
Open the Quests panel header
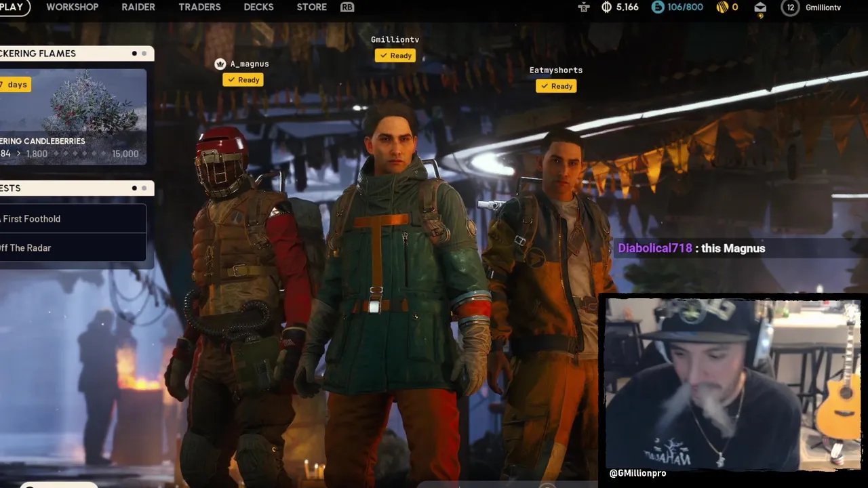click(x=77, y=188)
